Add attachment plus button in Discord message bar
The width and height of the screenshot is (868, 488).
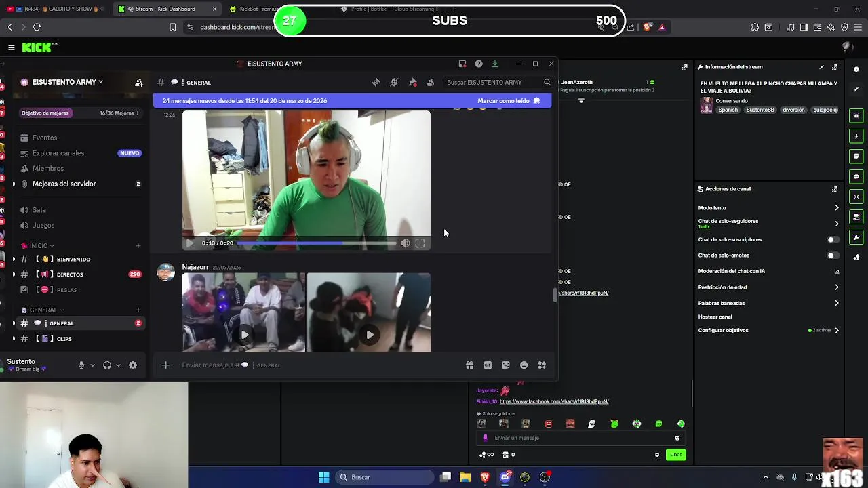[165, 365]
